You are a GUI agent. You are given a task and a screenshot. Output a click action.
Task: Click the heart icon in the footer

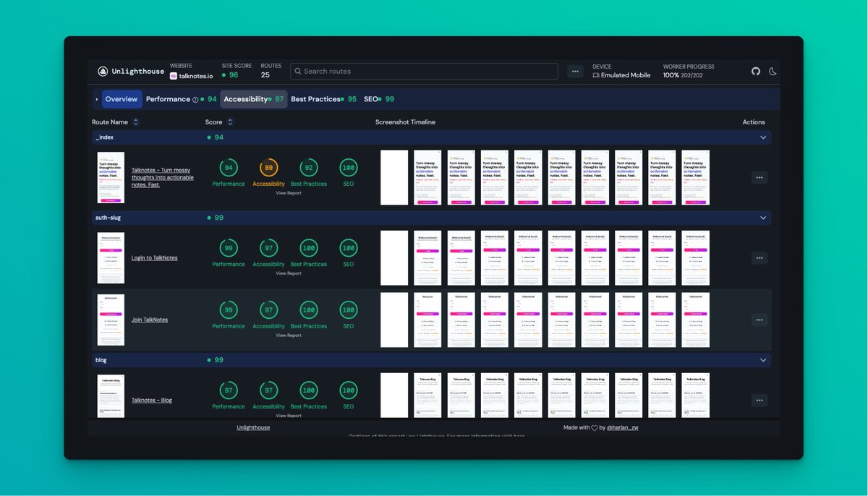pyautogui.click(x=595, y=428)
